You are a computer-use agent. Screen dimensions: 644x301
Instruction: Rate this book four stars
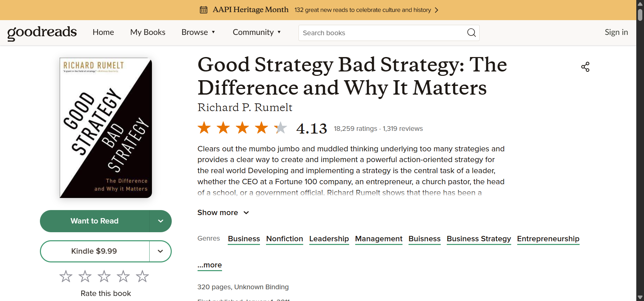123,276
